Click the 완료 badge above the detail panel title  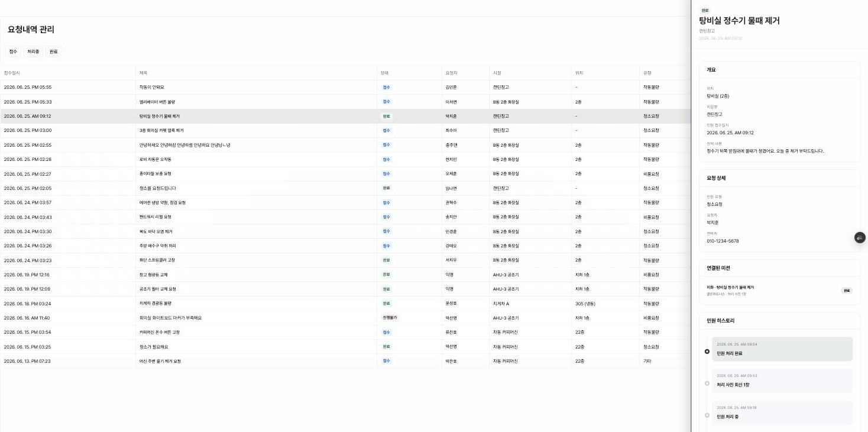pos(705,11)
